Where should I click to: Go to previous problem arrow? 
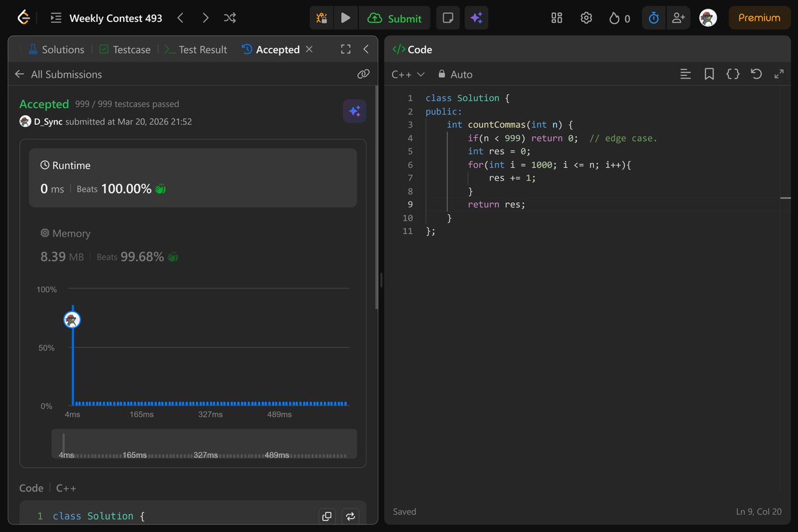coord(180,18)
